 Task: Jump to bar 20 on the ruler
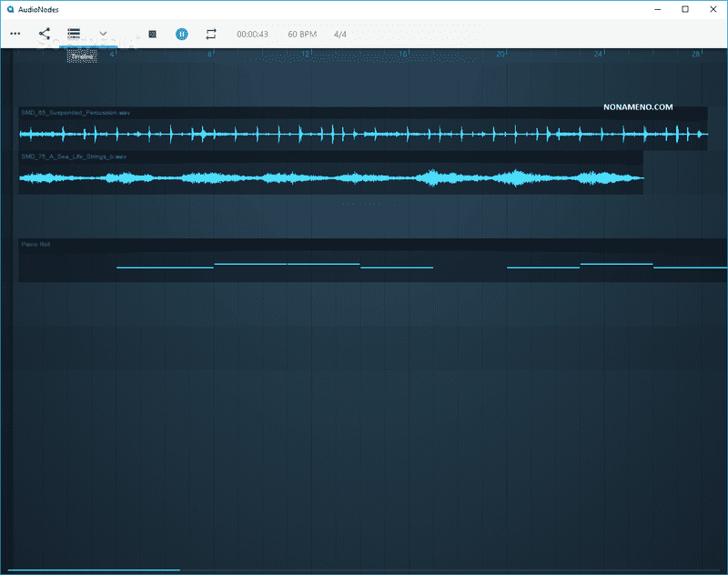(x=500, y=55)
